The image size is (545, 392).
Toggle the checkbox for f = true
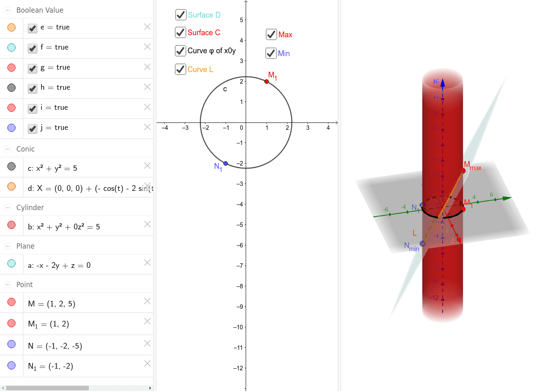point(32,48)
